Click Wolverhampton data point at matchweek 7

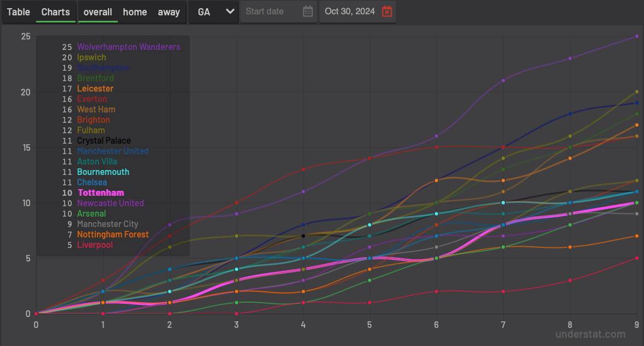(x=503, y=81)
